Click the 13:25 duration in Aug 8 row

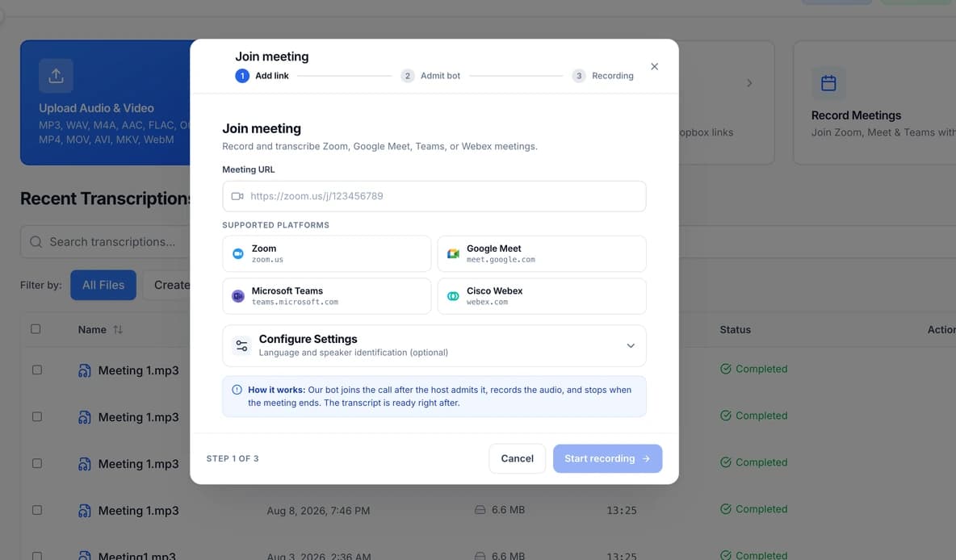[x=621, y=511]
